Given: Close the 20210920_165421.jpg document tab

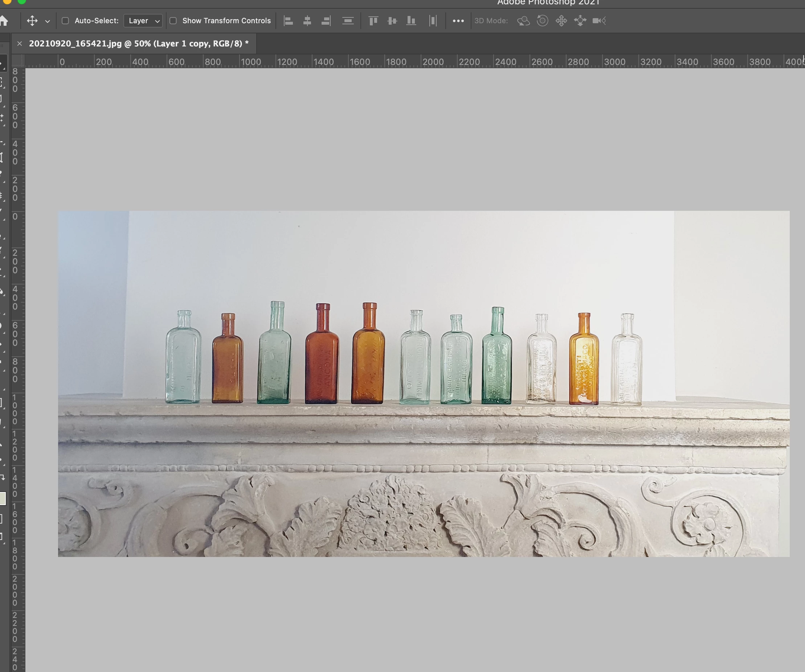Looking at the screenshot, I should pyautogui.click(x=20, y=44).
